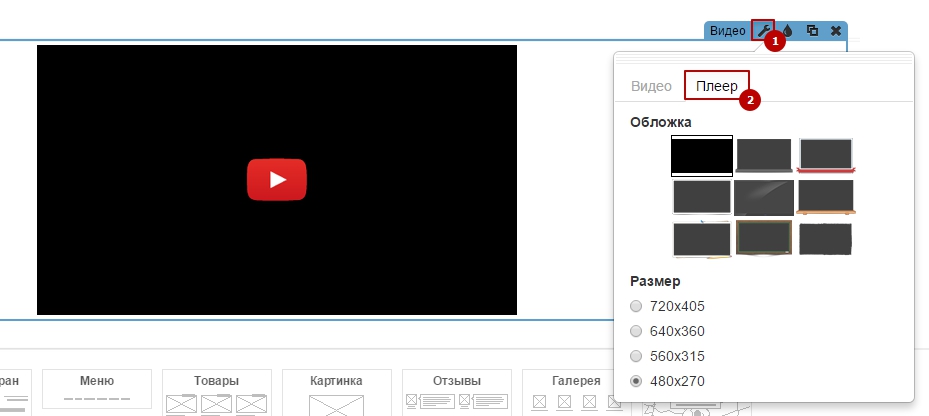Pick the rough-edged dark cover thumbnail
This screenshot has width=929, height=416.
[x=825, y=239]
